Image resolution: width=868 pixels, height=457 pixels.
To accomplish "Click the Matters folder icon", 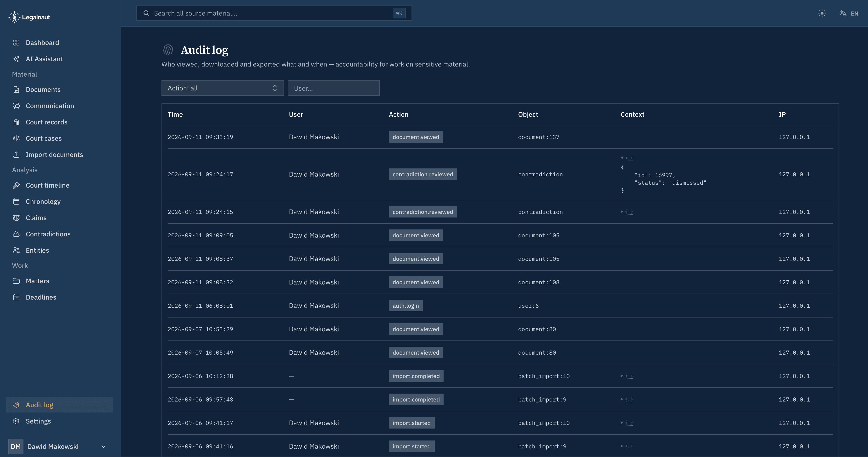I will coord(16,281).
